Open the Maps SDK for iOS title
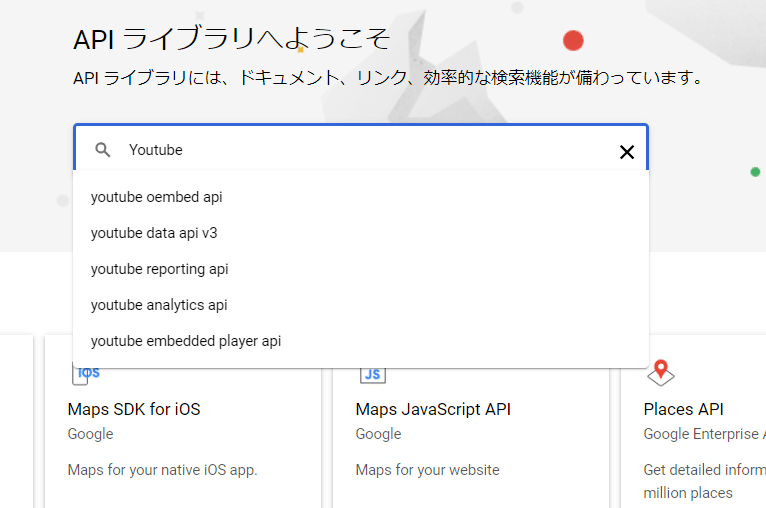Viewport: 766px width, 508px height. click(134, 409)
